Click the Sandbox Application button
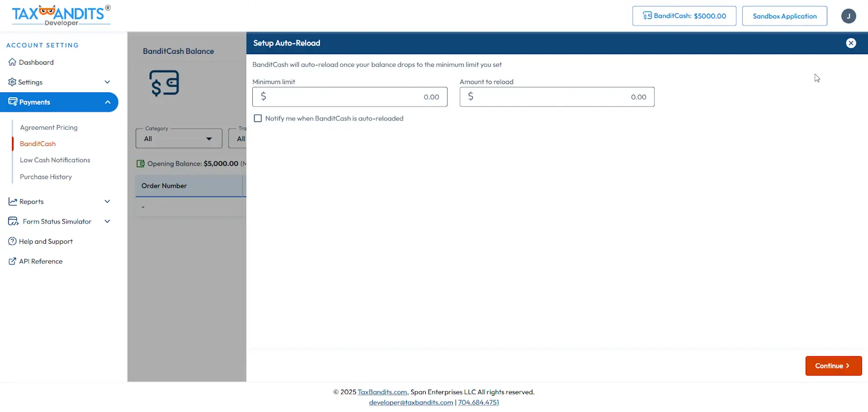The width and height of the screenshot is (868, 412). (x=784, y=16)
